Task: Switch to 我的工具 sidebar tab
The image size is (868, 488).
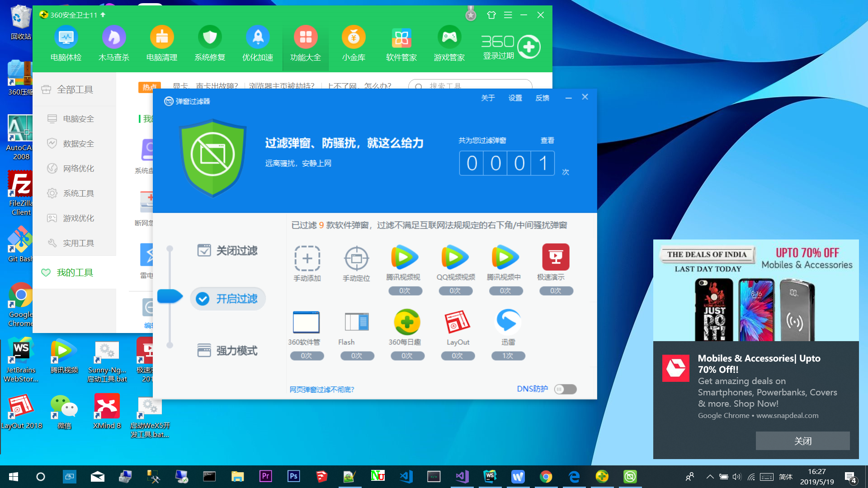Action: point(75,272)
